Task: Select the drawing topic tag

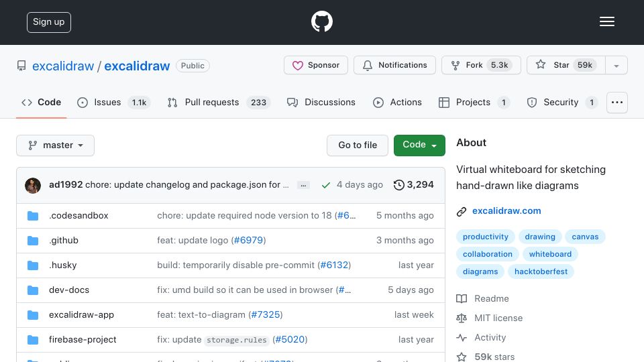Action: pos(540,237)
